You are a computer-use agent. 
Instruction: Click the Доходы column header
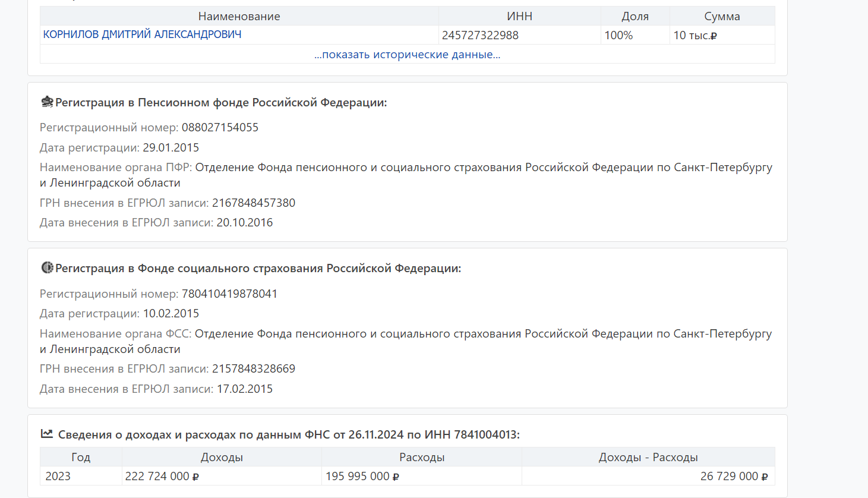pyautogui.click(x=222, y=457)
